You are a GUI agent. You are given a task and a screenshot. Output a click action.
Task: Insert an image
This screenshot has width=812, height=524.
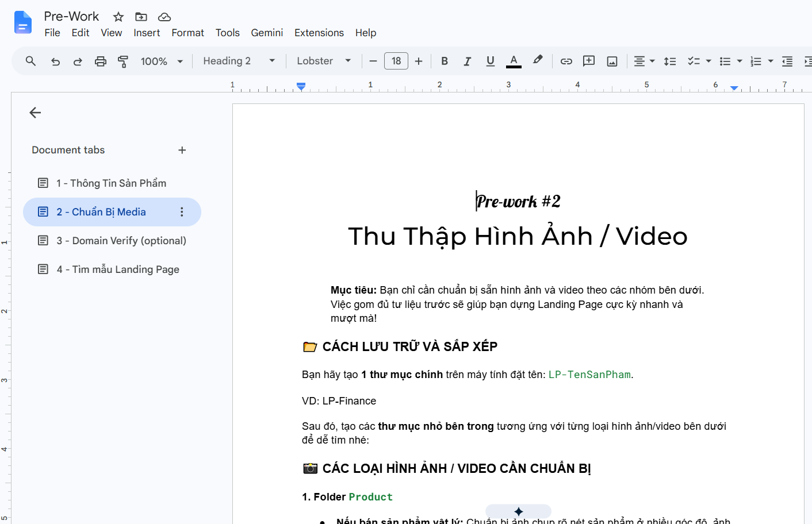612,61
